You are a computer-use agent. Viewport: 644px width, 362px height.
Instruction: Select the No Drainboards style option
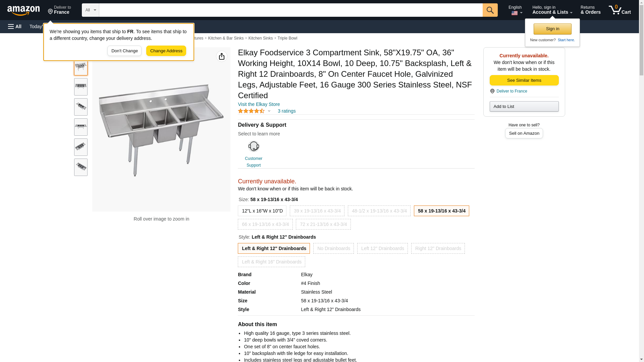coord(333,248)
